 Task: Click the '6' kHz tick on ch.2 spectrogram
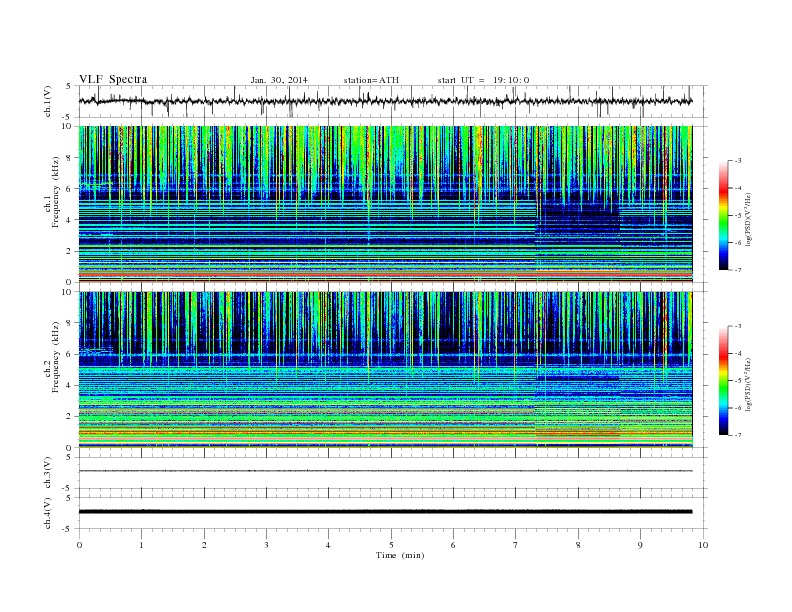coord(69,354)
